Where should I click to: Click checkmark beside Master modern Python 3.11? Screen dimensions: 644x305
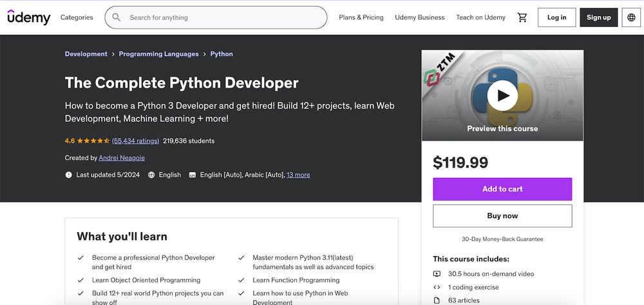click(241, 258)
